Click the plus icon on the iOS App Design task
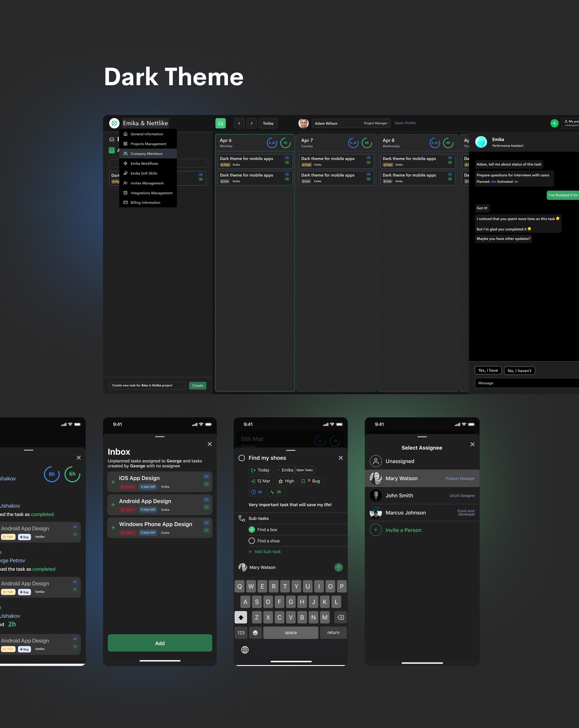Viewport: 579px width, 728px height. tap(113, 482)
